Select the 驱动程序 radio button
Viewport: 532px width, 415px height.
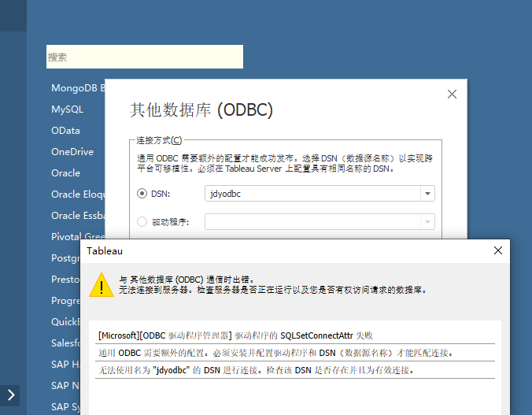click(142, 222)
